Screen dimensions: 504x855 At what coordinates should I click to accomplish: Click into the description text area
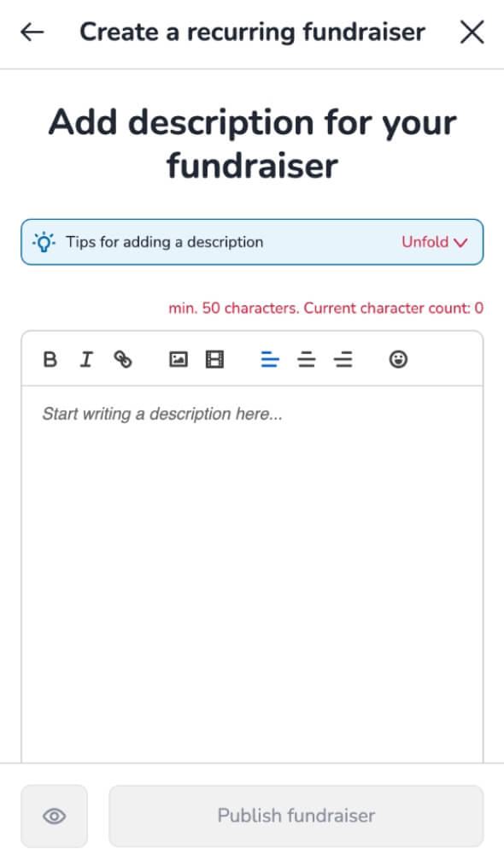tap(252, 575)
